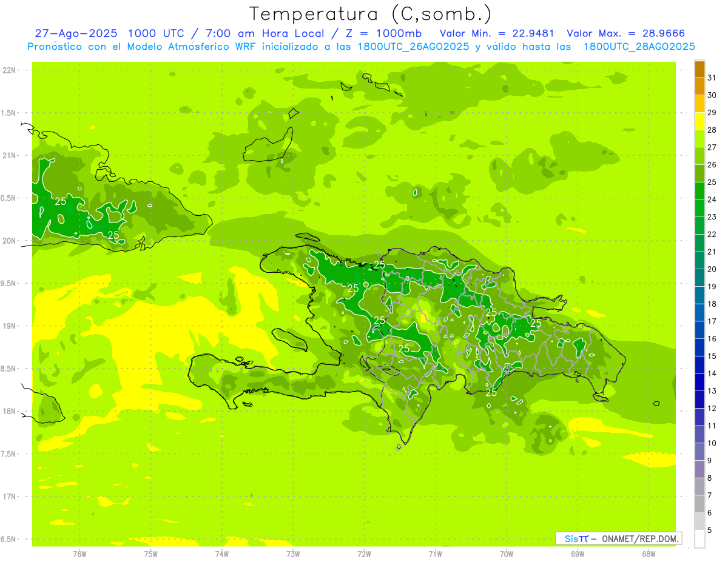The height and width of the screenshot is (562, 728).
Task: Click the "72W" longitude label
Action: point(364,554)
